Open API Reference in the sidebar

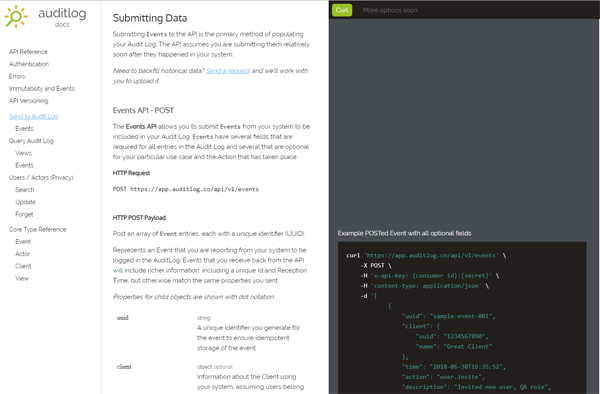[28, 52]
